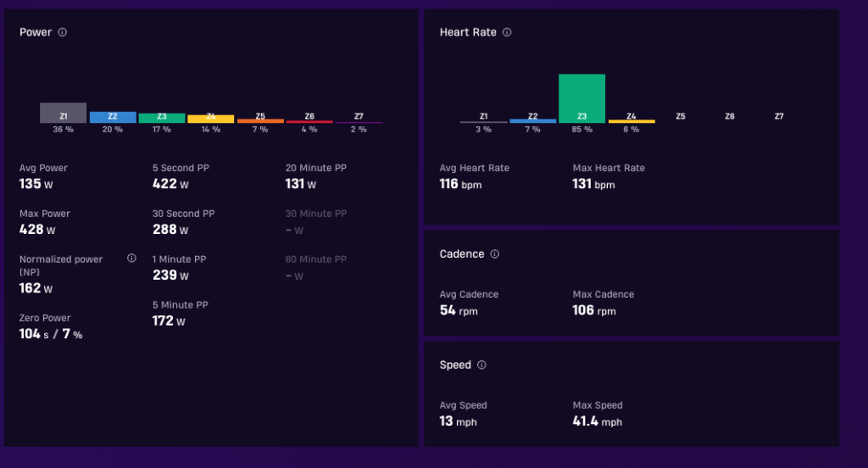868x468 pixels.
Task: Open the Cadence info icon
Action: click(494, 253)
